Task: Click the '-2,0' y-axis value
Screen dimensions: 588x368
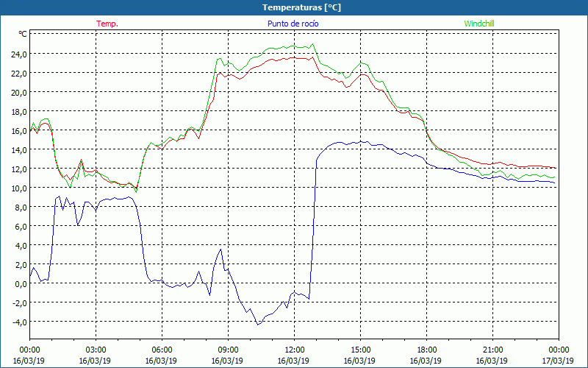Action: (x=20, y=303)
